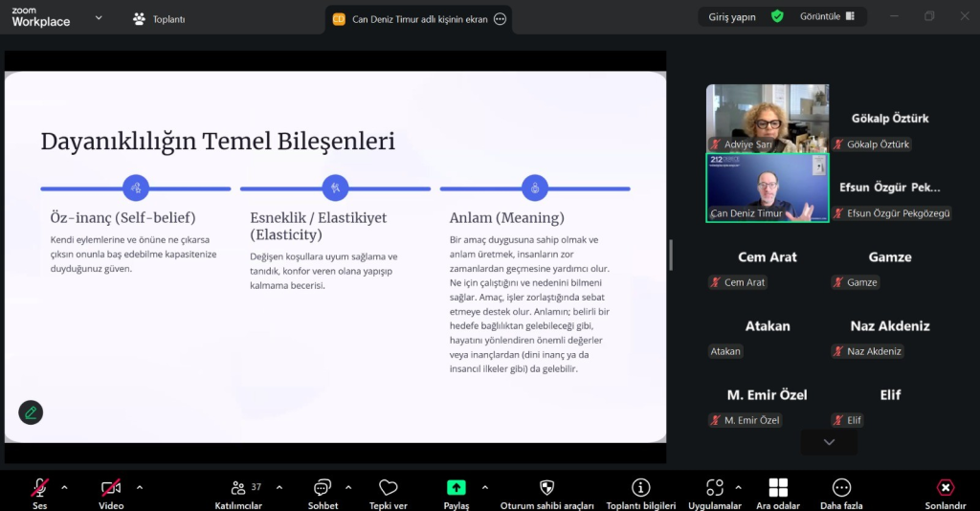
Task: Expand audio options arrow next to Ses
Action: click(64, 487)
